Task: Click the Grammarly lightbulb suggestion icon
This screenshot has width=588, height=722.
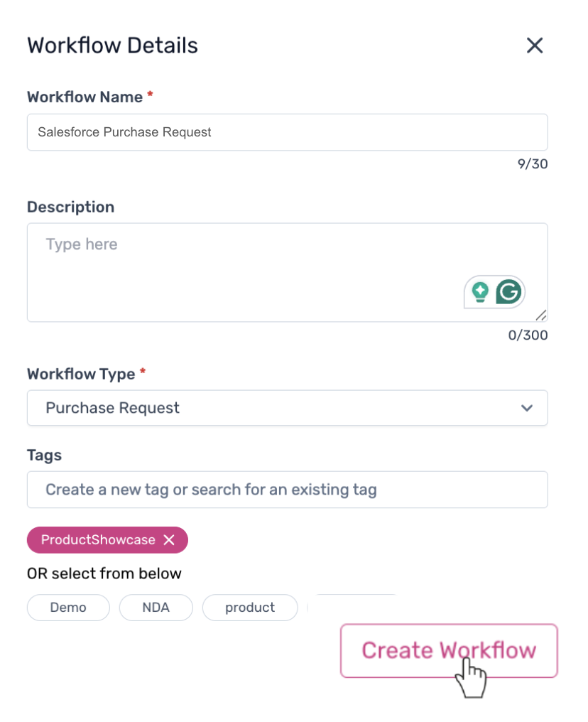Action: 480,291
